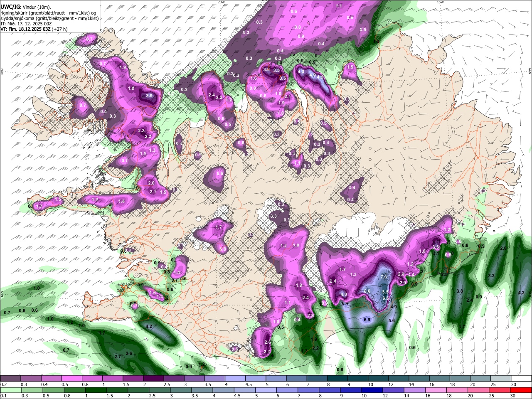Click the "3.8" rain value offshore
The width and height of the screenshot is (532, 399).
[460, 291]
